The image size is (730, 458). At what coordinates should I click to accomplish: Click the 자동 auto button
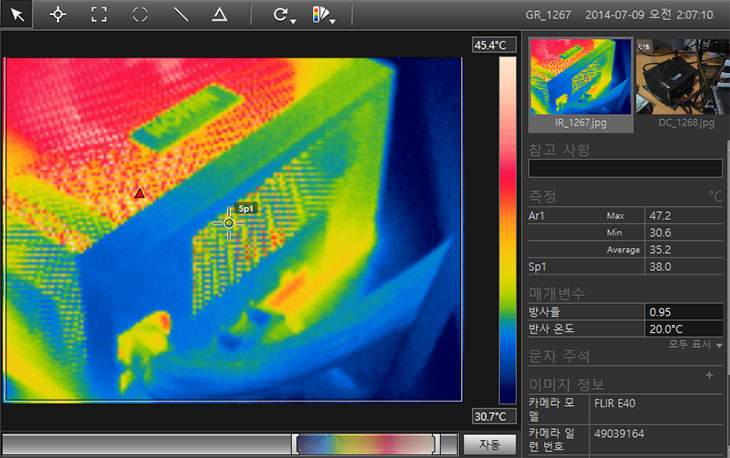tap(489, 445)
